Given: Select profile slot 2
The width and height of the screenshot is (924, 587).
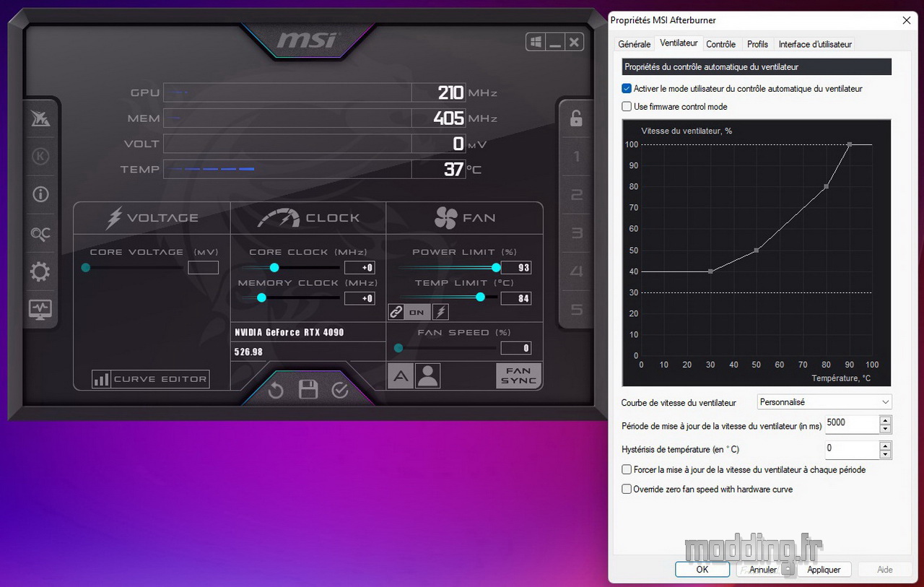Looking at the screenshot, I should tap(576, 195).
